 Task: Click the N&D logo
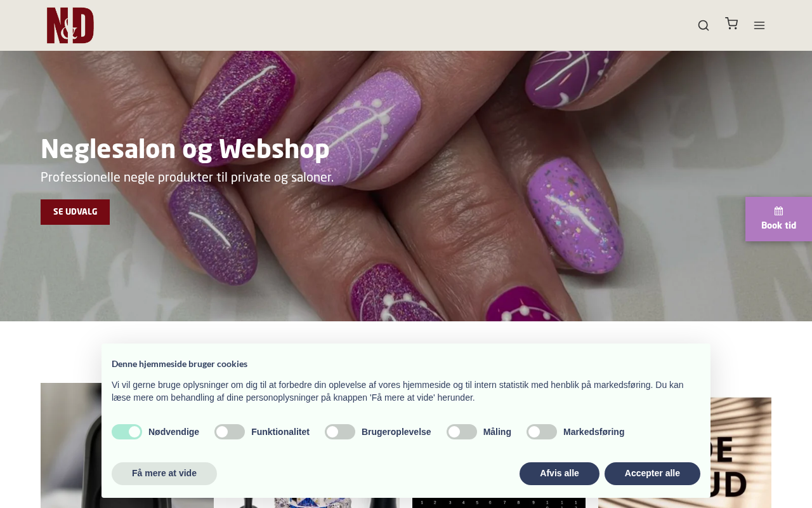tap(70, 25)
